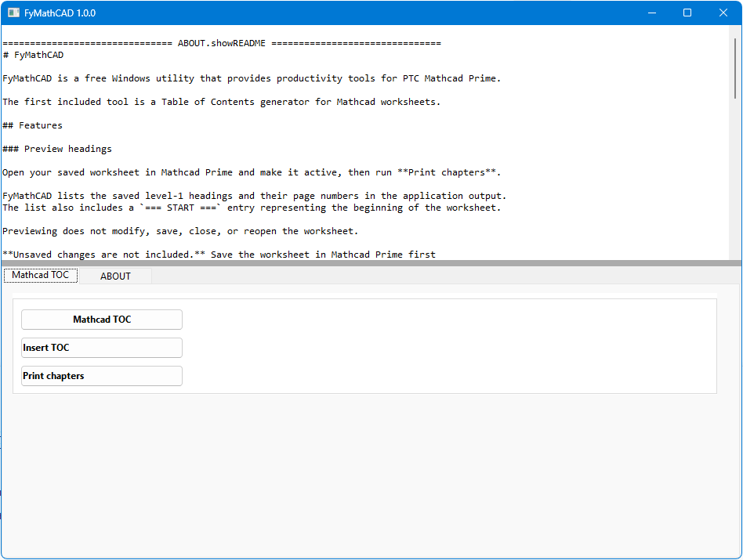Select the Mathcad TOC tab

click(40, 275)
